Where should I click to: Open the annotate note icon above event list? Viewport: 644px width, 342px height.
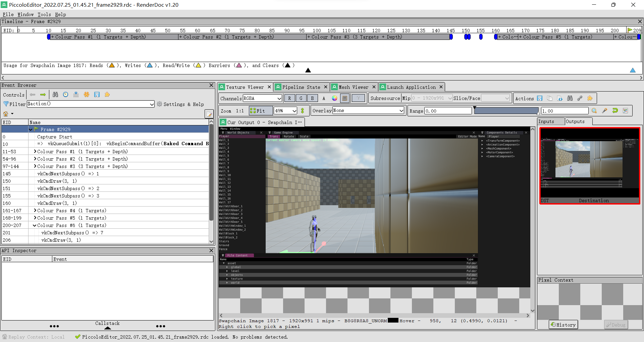[209, 114]
